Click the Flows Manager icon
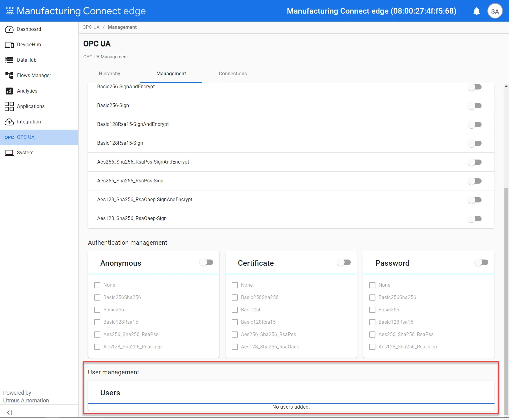This screenshot has height=420, width=509. [9, 76]
